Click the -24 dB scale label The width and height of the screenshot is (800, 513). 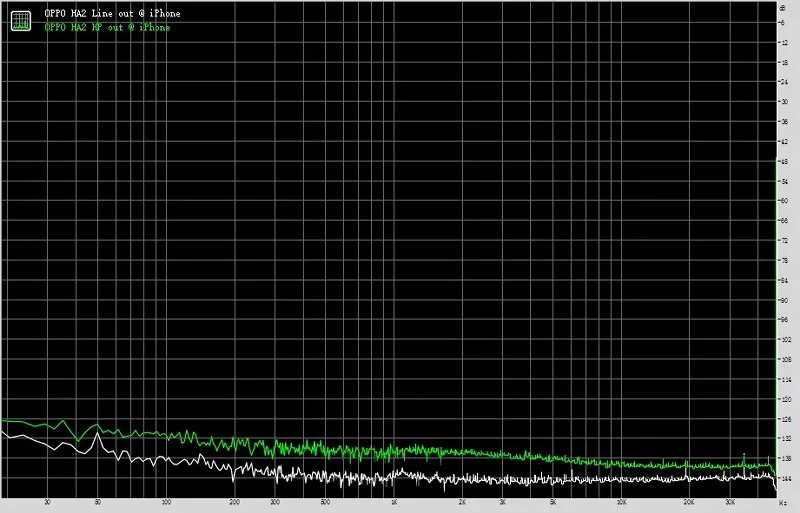point(783,82)
